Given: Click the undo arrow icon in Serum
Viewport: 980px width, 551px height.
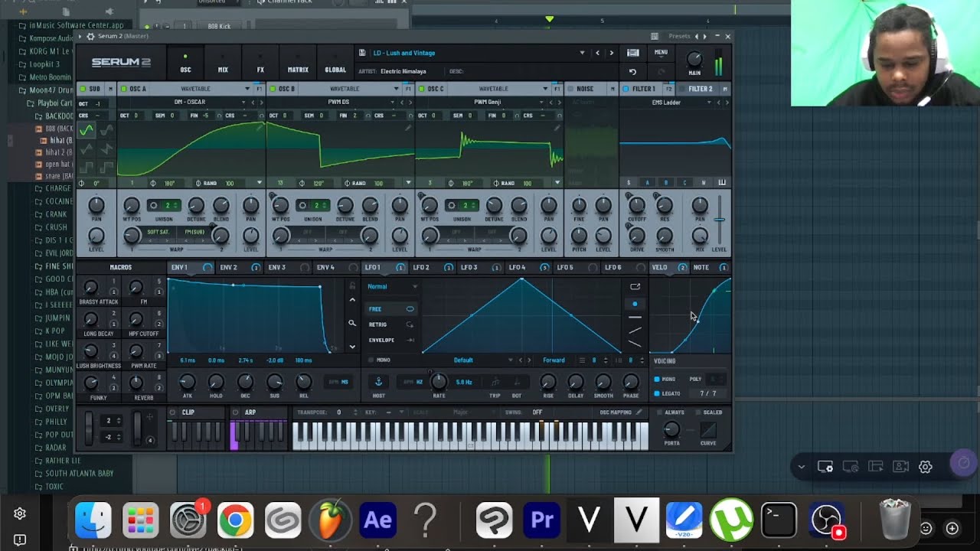Looking at the screenshot, I should [632, 72].
